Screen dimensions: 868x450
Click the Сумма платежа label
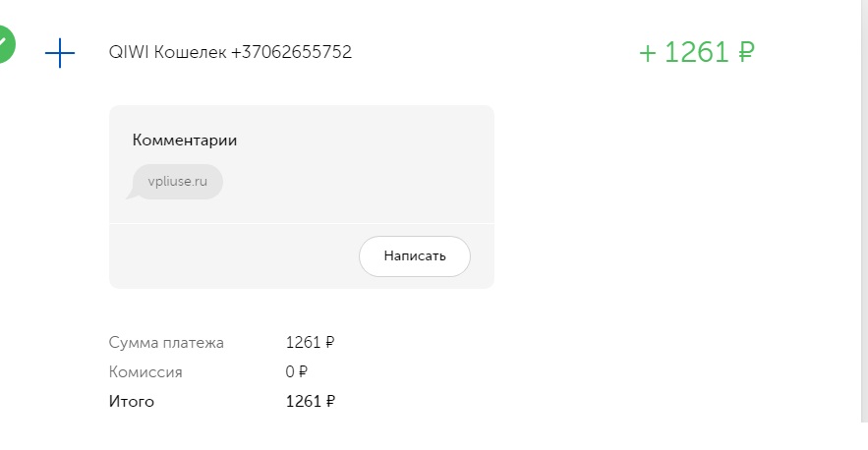(x=166, y=343)
